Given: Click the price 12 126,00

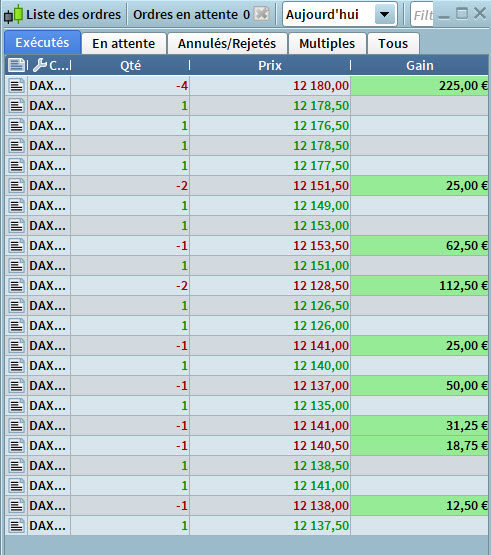Looking at the screenshot, I should [321, 326].
